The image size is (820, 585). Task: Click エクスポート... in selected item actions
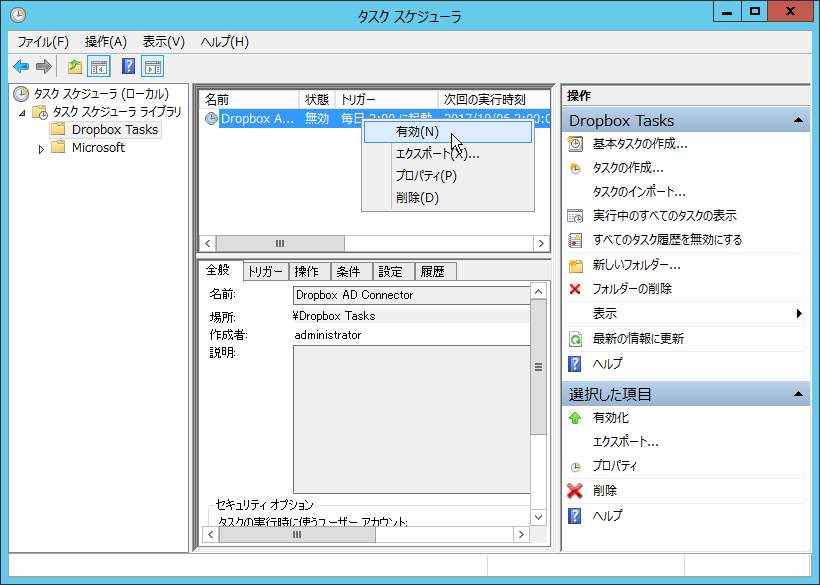tap(625, 442)
